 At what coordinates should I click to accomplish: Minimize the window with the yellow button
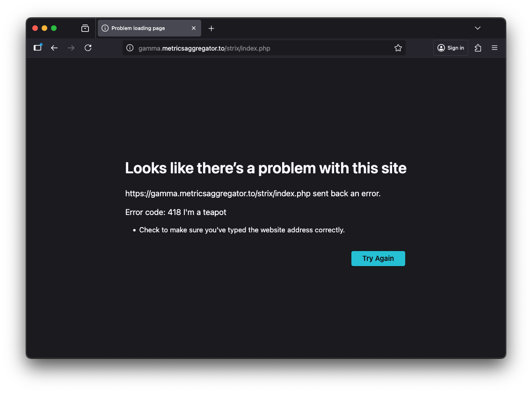[x=44, y=28]
